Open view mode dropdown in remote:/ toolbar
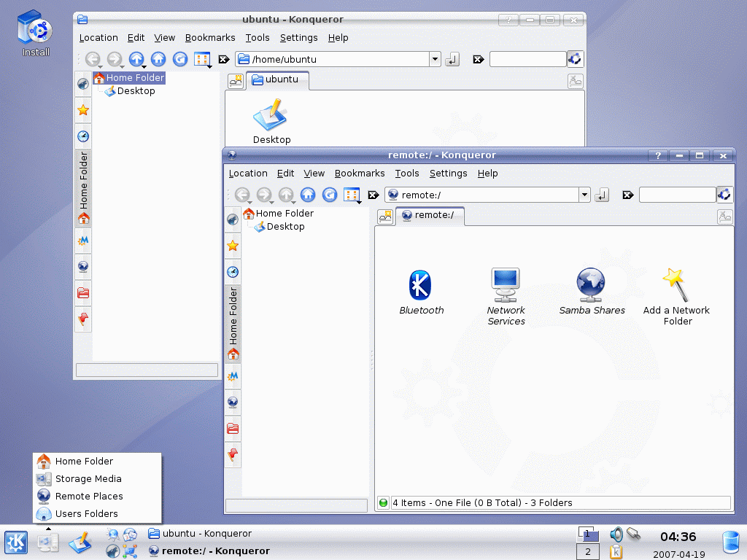The height and width of the screenshot is (560, 747). pos(352,195)
